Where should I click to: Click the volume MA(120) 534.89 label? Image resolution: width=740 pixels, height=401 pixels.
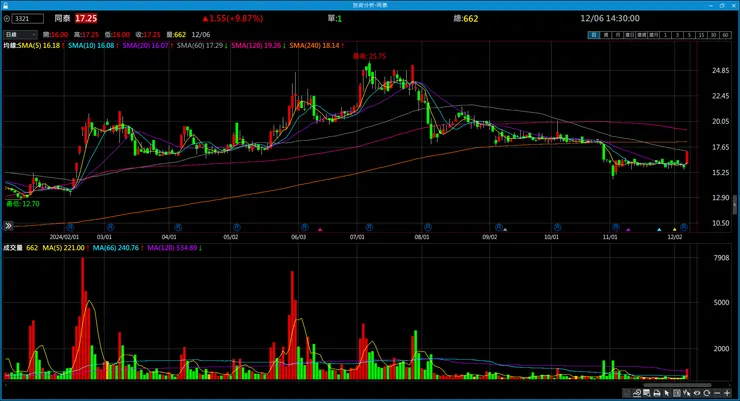(174, 248)
